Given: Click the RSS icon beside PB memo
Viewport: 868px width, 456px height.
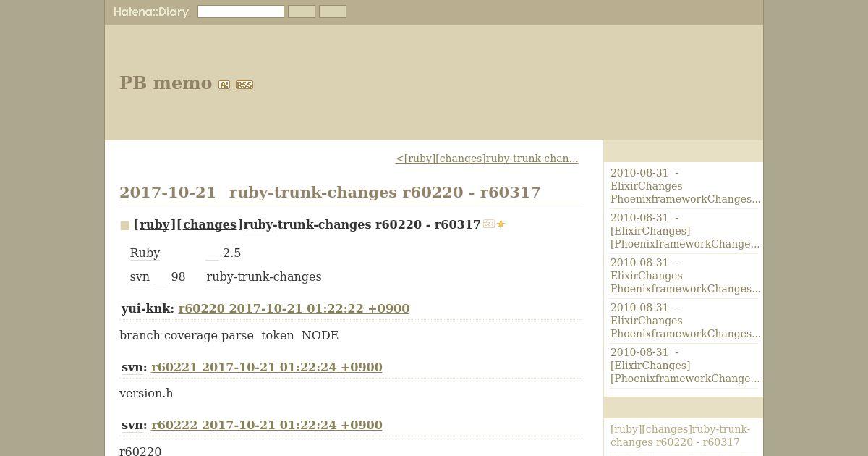Looking at the screenshot, I should tap(244, 85).
